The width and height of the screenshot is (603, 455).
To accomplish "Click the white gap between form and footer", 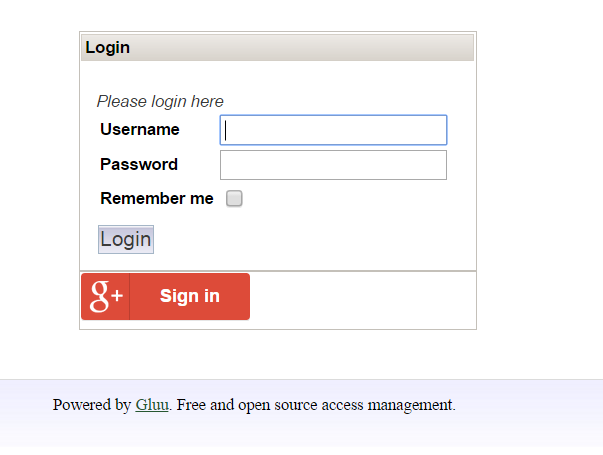I will [300, 354].
